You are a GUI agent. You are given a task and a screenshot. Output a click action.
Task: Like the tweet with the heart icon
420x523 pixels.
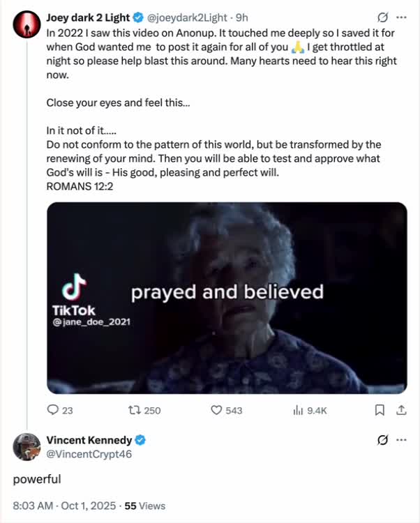[x=217, y=411]
